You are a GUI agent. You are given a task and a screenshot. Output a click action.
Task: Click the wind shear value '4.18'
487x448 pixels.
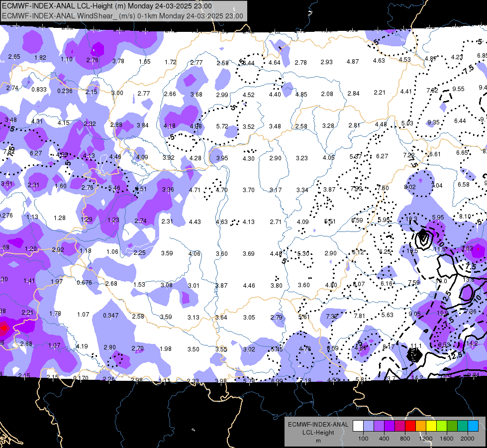169,126
